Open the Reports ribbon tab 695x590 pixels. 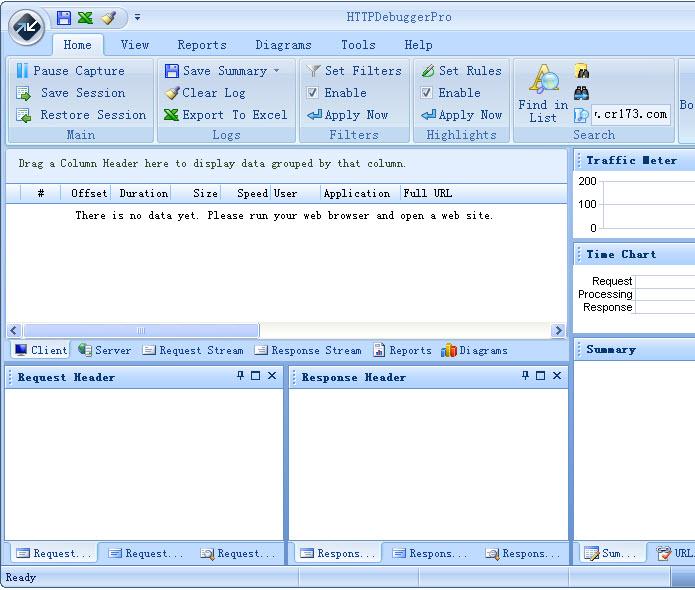tap(202, 45)
